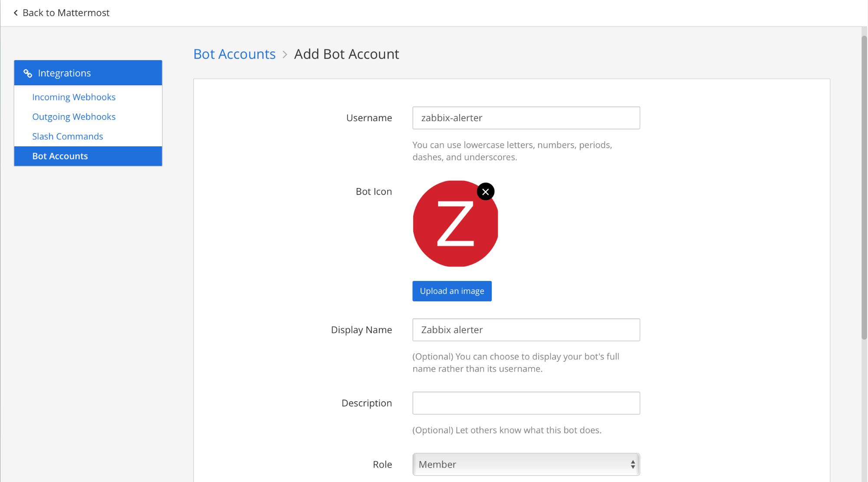The height and width of the screenshot is (482, 868).
Task: Click the Add Bot Account heading
Action: coord(346,54)
